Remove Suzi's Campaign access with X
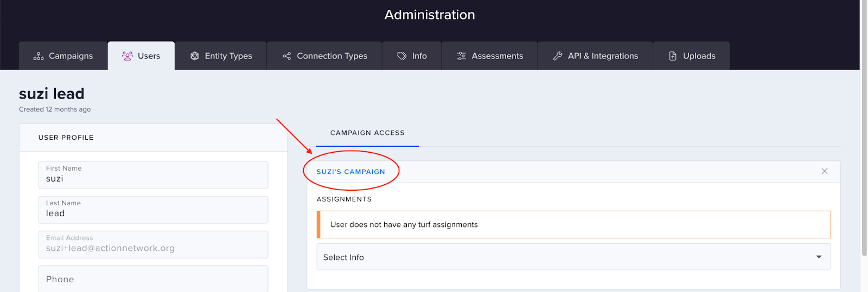 point(825,171)
